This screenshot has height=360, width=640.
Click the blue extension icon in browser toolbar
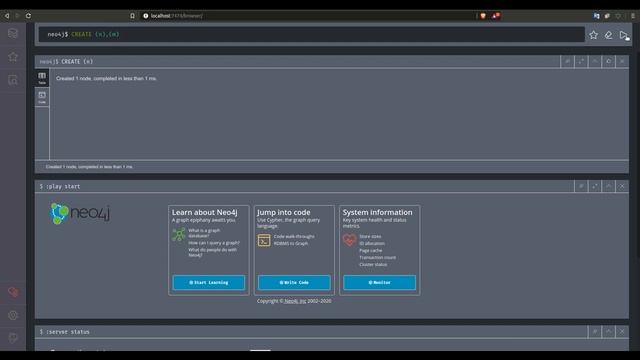(x=597, y=16)
